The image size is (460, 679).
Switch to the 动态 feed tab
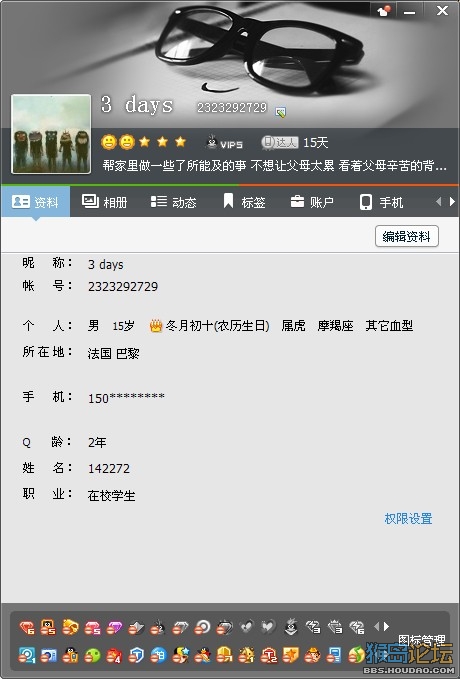[174, 202]
